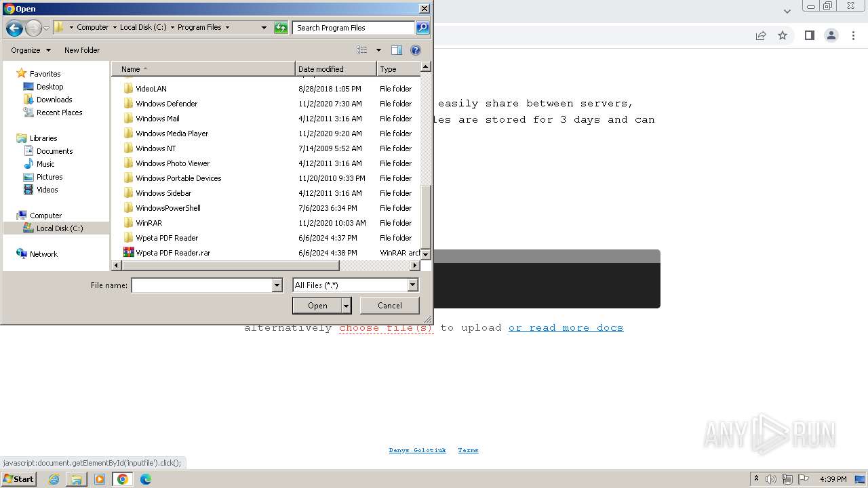Select the Wpeta PDF Reader.rar archive

click(x=173, y=253)
